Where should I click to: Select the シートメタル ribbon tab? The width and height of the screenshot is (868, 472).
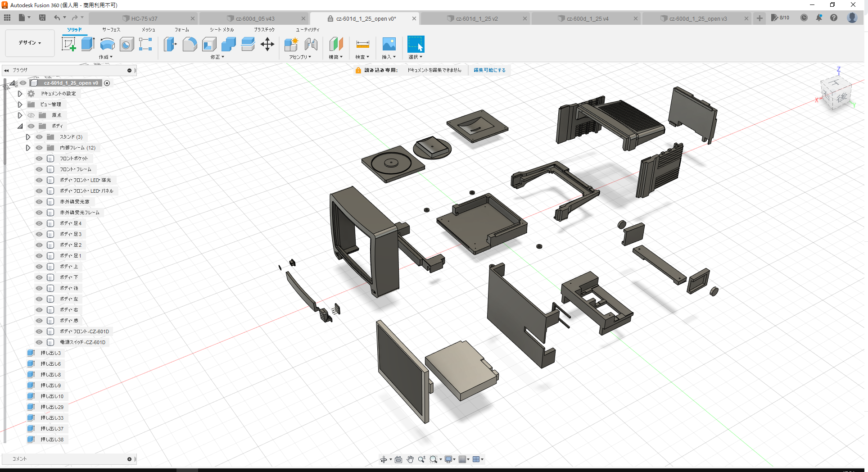221,29
